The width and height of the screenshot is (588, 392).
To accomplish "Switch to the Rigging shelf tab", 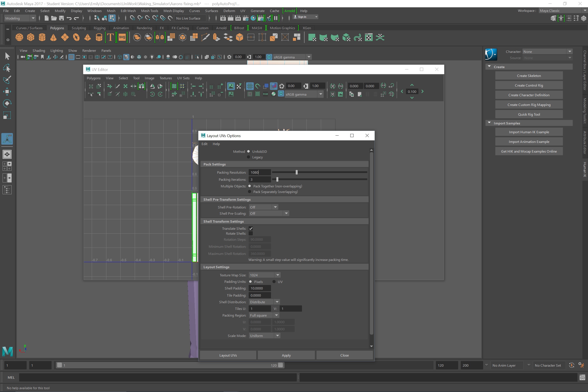I will (x=99, y=28).
